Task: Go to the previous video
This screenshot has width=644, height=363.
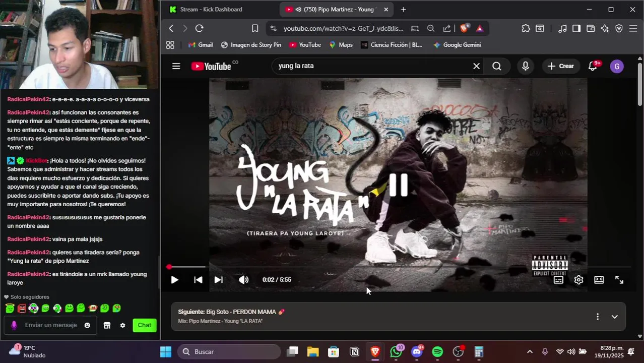Action: click(198, 280)
